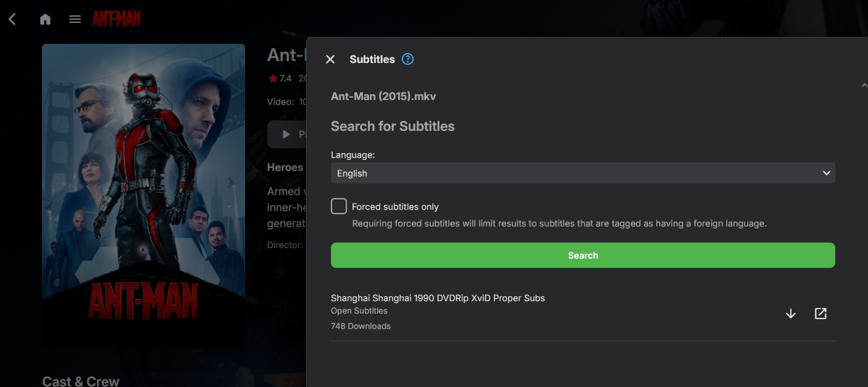Select the Shanghai Shanghai 1990 DVDRip result title
868x387 pixels.
click(x=438, y=298)
